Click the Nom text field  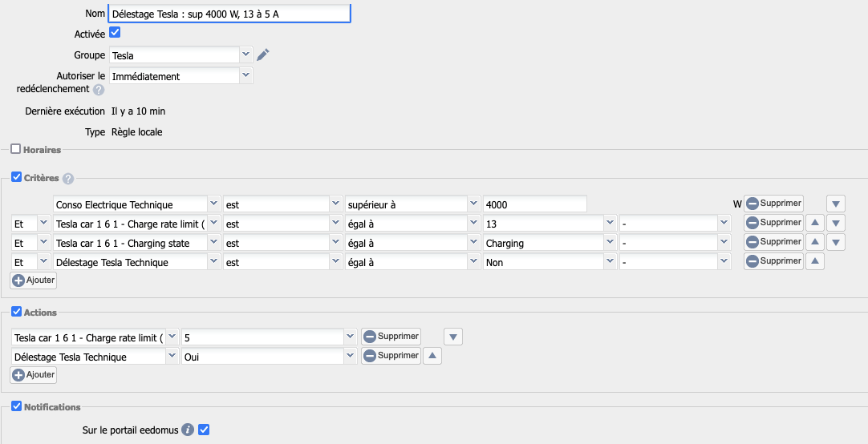(x=229, y=14)
